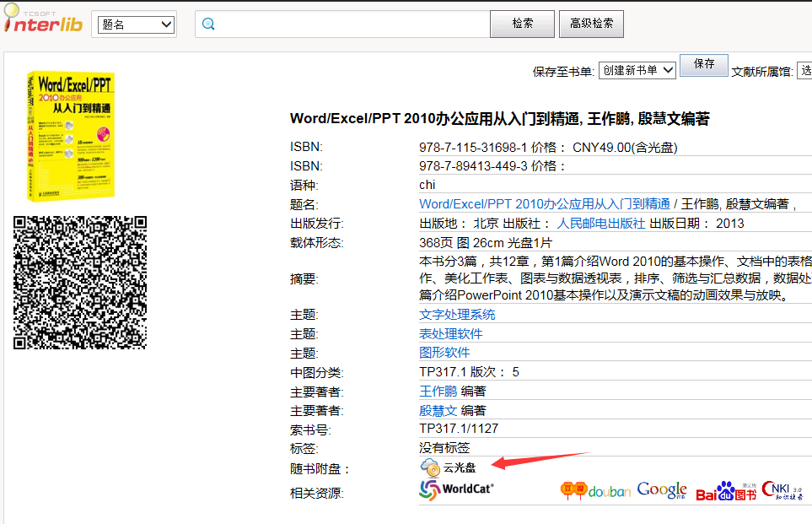Click the 载体形态 label
Viewport: 812px width, 524px height.
click(316, 242)
